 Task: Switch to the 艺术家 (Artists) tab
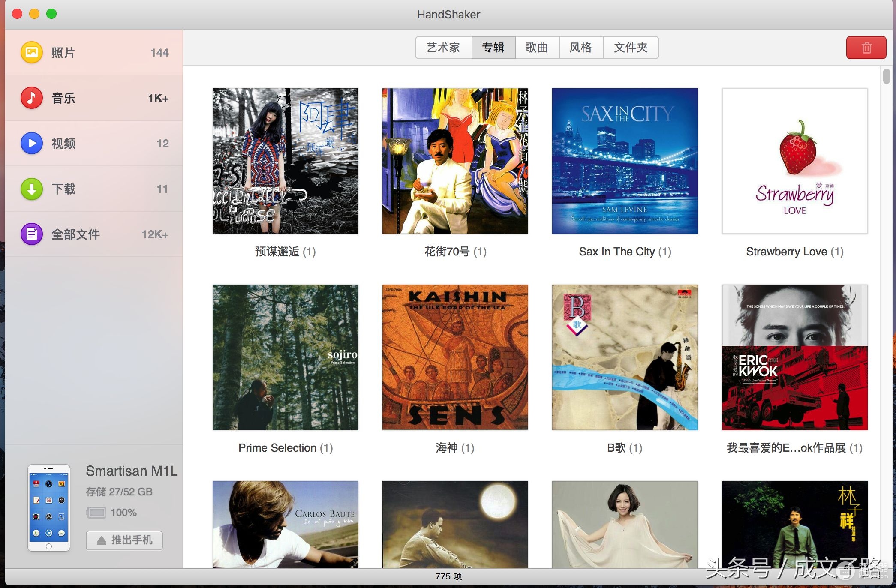pyautogui.click(x=444, y=48)
